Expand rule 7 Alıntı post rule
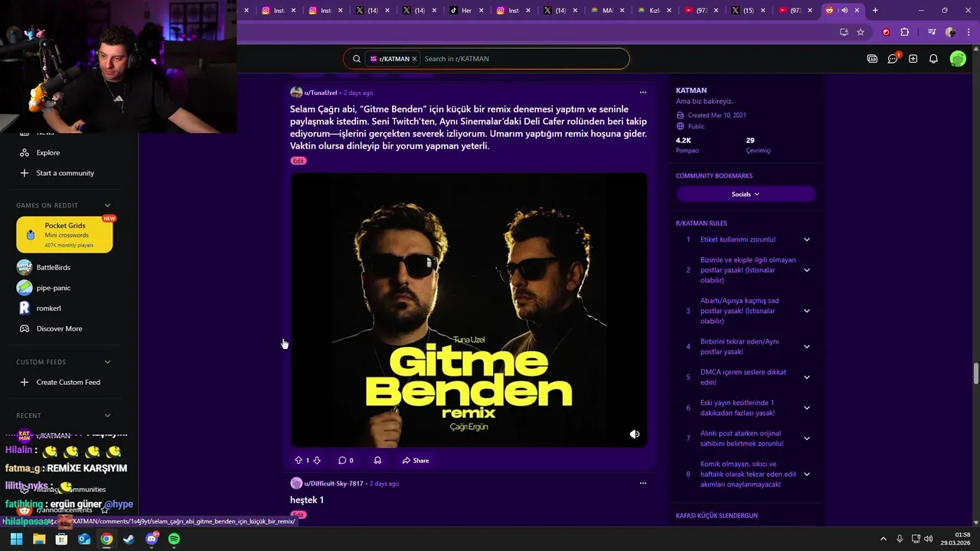Image resolution: width=980 pixels, height=551 pixels. point(806,439)
